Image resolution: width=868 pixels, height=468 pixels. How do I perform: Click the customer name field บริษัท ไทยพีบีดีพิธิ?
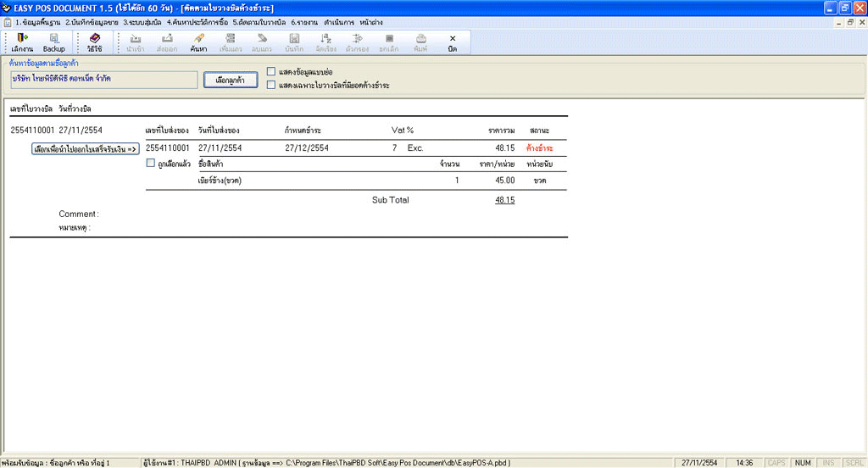103,79
